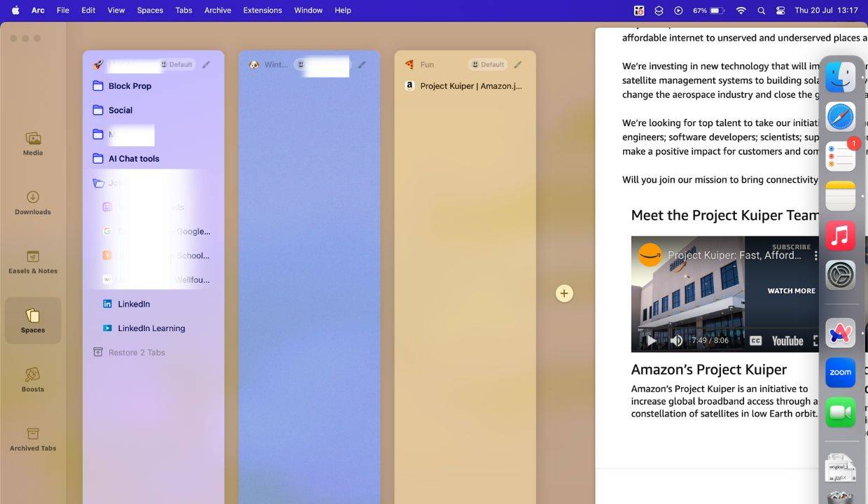Launch Zoom from the Dock

coord(840,372)
